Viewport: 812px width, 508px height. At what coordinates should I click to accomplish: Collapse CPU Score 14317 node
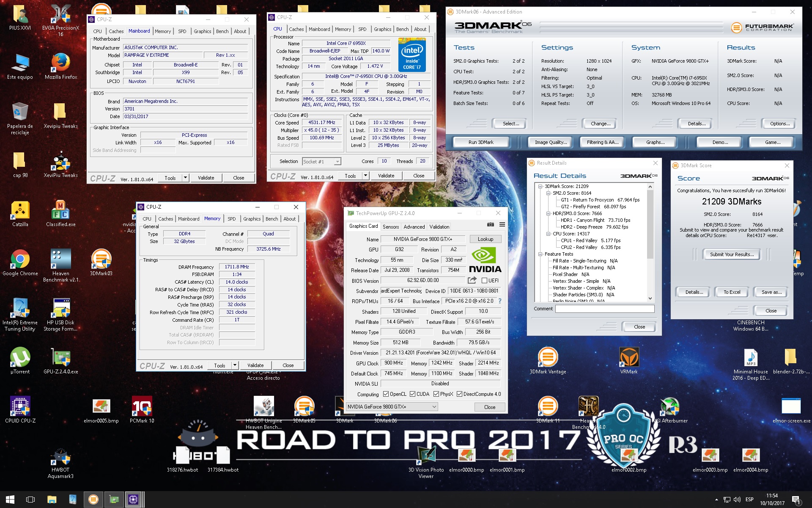(548, 234)
